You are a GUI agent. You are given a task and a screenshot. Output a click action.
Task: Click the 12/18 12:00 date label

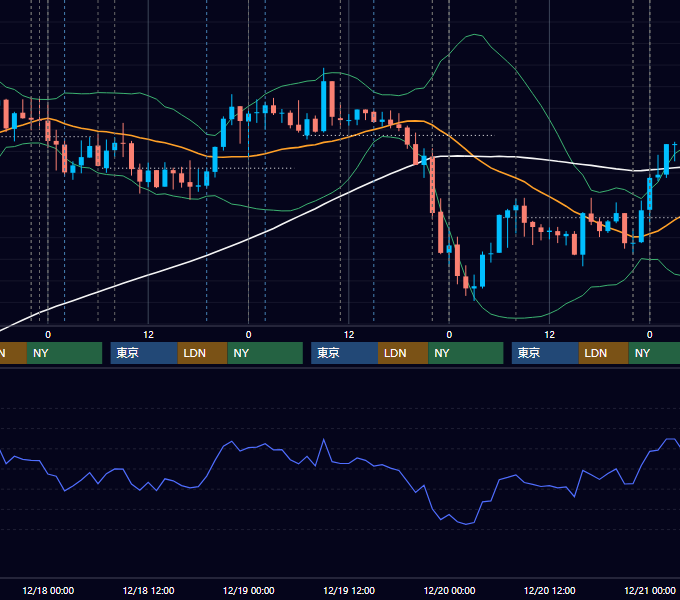click(x=148, y=590)
